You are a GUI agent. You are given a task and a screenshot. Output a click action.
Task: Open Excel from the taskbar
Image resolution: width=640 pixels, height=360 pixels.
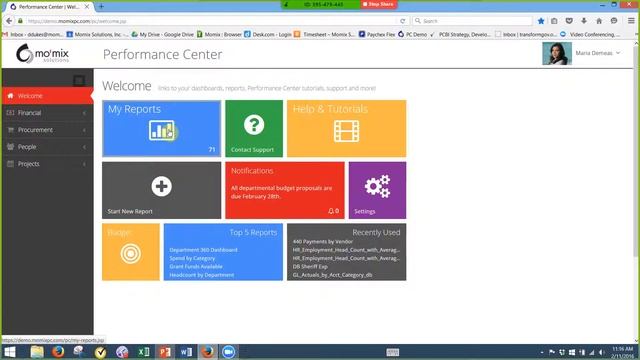click(x=143, y=352)
